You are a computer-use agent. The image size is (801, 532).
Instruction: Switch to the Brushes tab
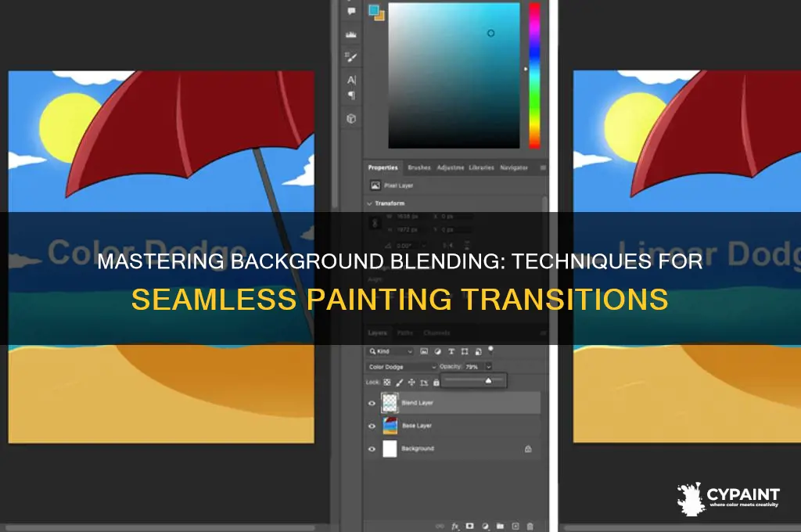(419, 167)
